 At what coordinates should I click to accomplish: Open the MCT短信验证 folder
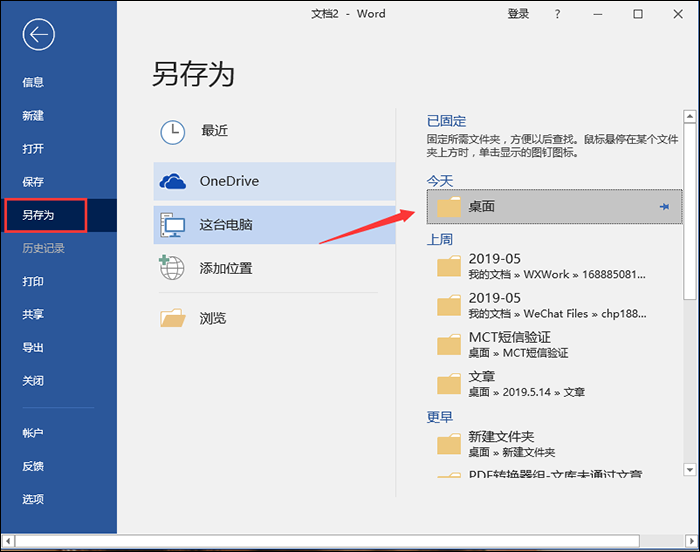pos(554,344)
